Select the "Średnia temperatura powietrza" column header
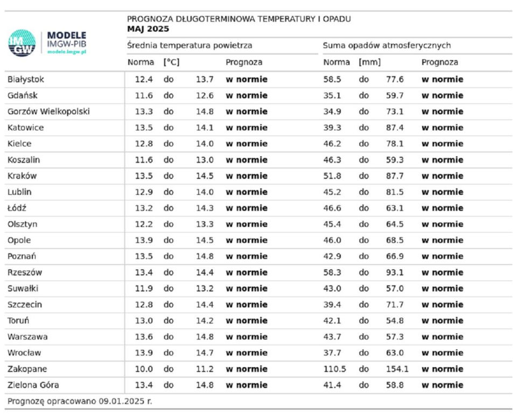The image size is (517, 420). pyautogui.click(x=190, y=45)
